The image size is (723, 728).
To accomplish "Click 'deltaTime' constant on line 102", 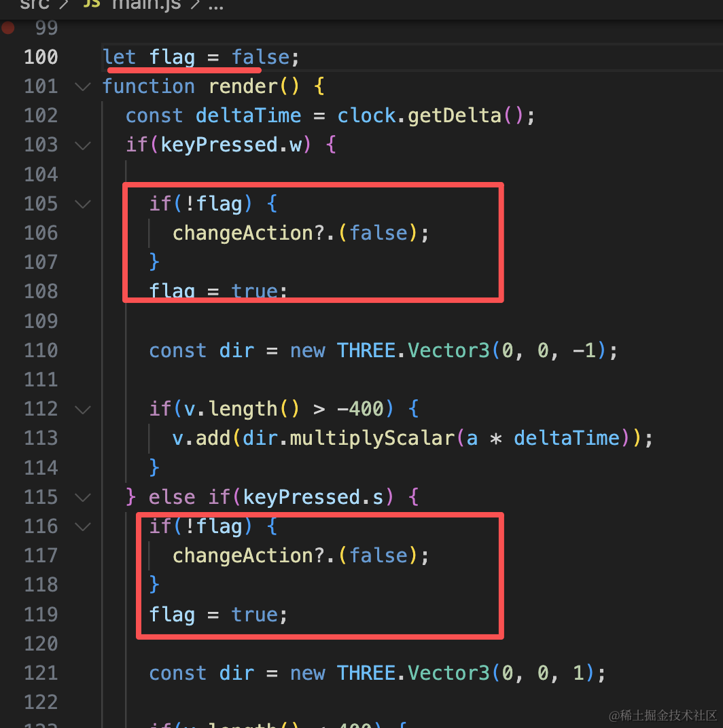I will click(x=248, y=116).
